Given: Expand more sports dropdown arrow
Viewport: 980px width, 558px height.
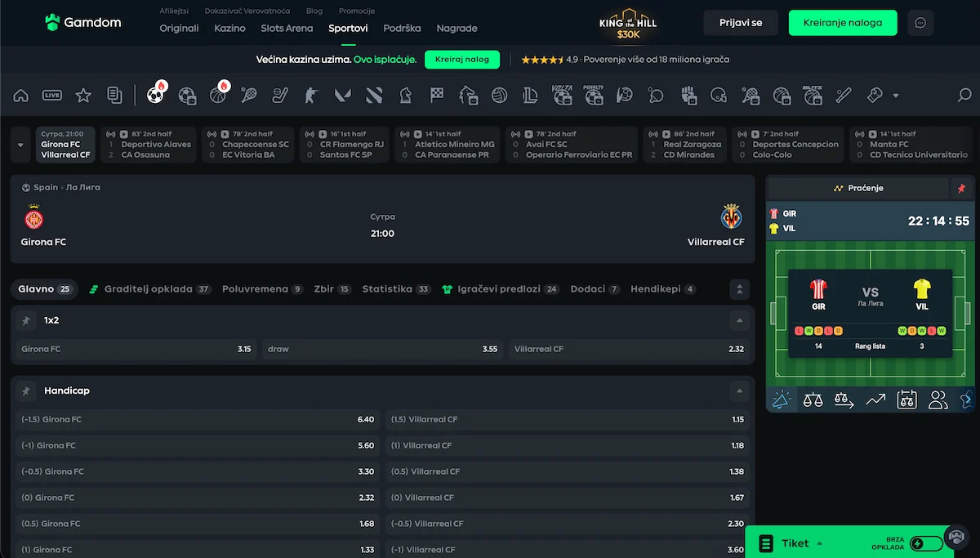Looking at the screenshot, I should pyautogui.click(x=896, y=96).
